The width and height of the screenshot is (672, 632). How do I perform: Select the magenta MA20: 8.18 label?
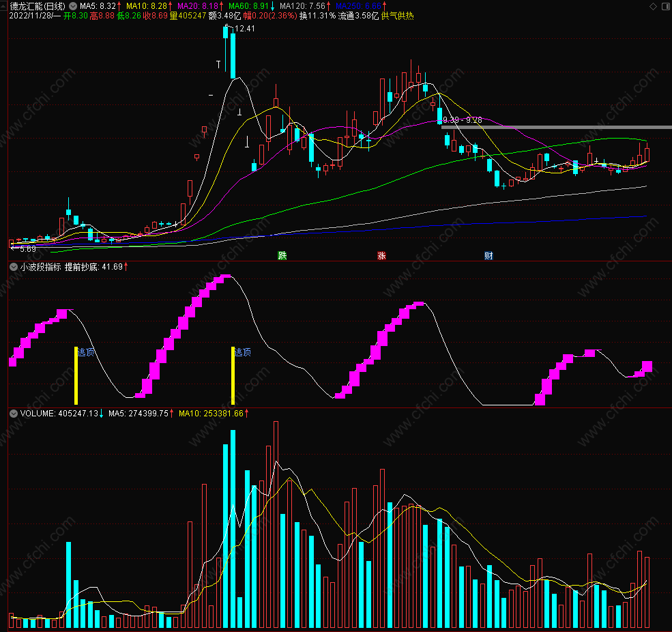[x=198, y=6]
